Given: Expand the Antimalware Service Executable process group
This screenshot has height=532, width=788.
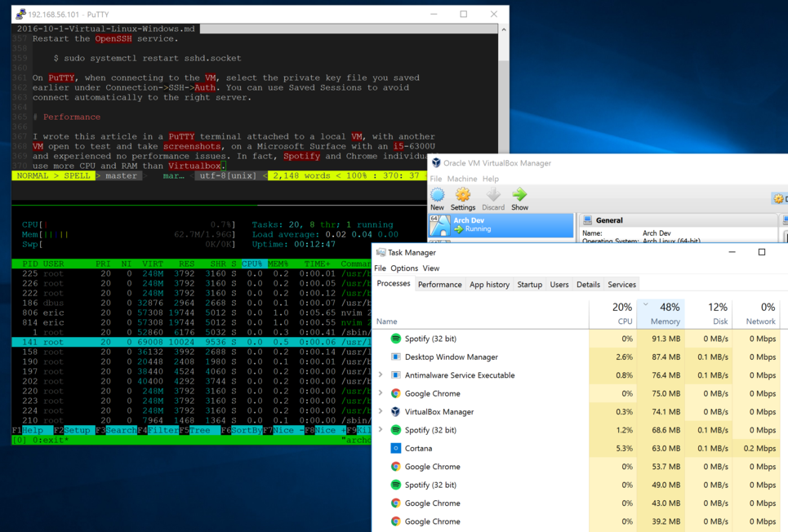Looking at the screenshot, I should 381,375.
